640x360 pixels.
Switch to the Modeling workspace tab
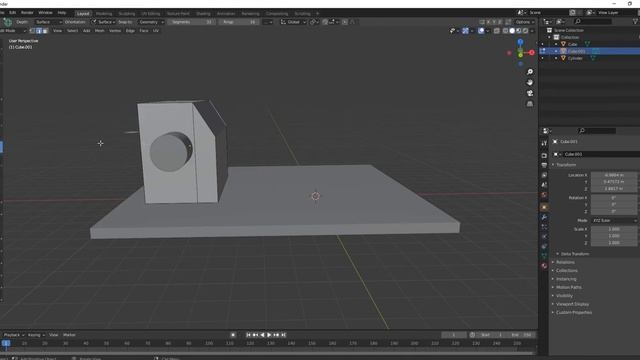pos(104,13)
